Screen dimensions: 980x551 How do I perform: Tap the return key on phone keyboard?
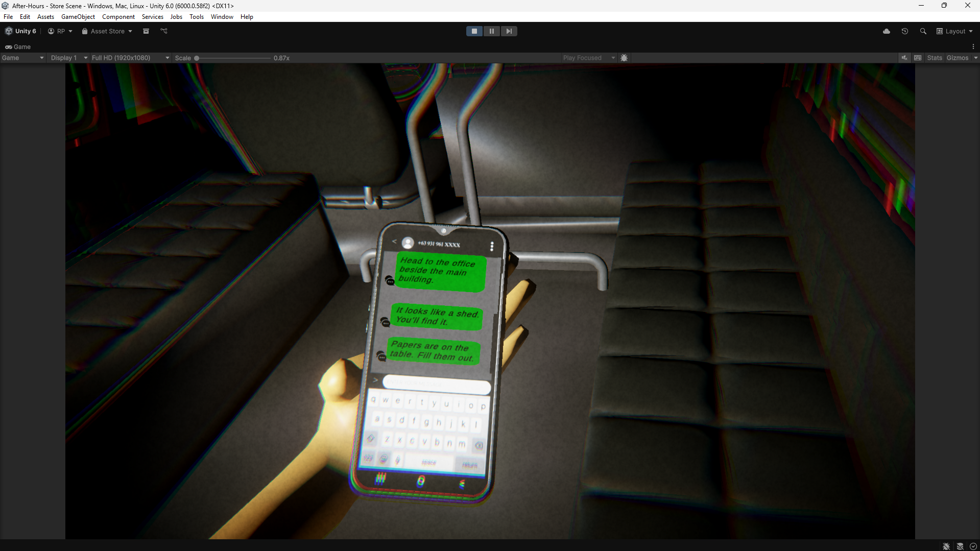click(469, 465)
